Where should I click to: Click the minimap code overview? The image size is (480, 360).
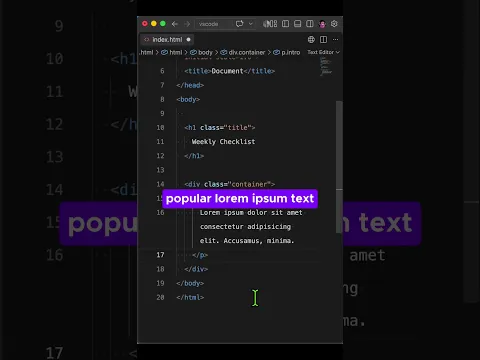pyautogui.click(x=326, y=67)
